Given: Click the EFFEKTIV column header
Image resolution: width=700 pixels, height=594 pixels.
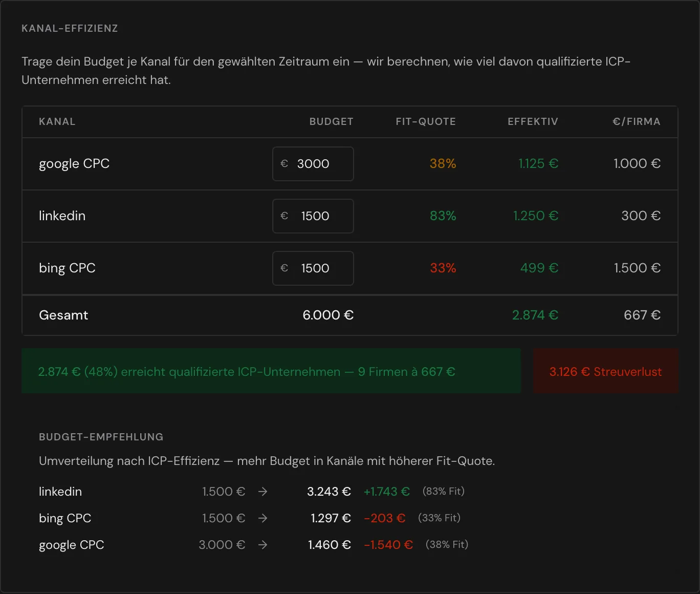Looking at the screenshot, I should click(533, 122).
